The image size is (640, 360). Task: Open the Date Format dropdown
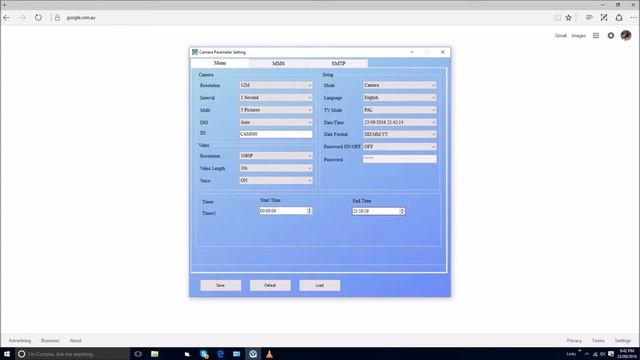tap(400, 134)
